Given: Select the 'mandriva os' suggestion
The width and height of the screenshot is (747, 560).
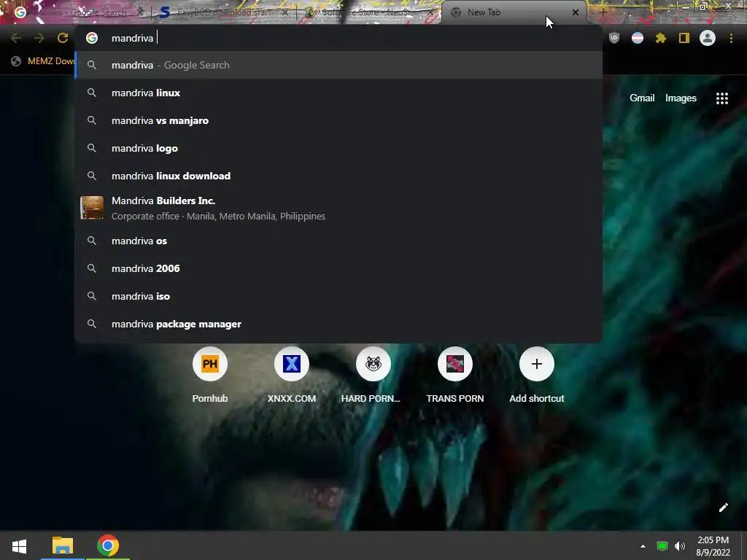Looking at the screenshot, I should click(x=338, y=241).
